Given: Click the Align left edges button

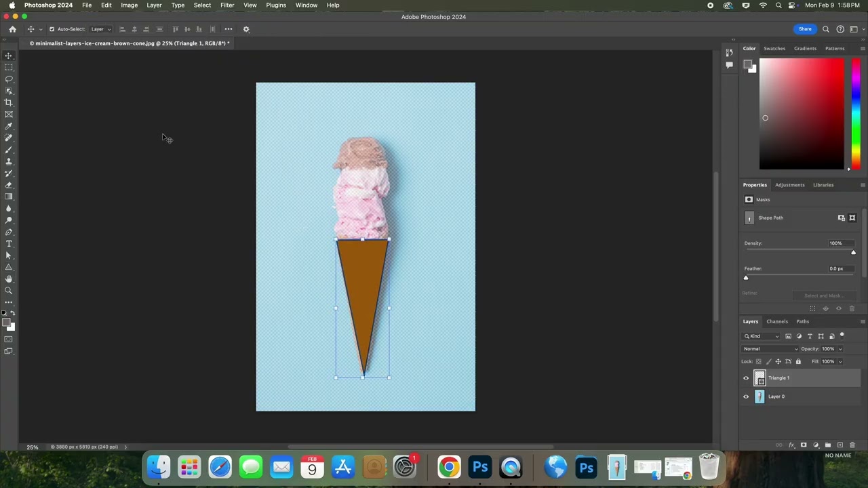Looking at the screenshot, I should (x=122, y=29).
